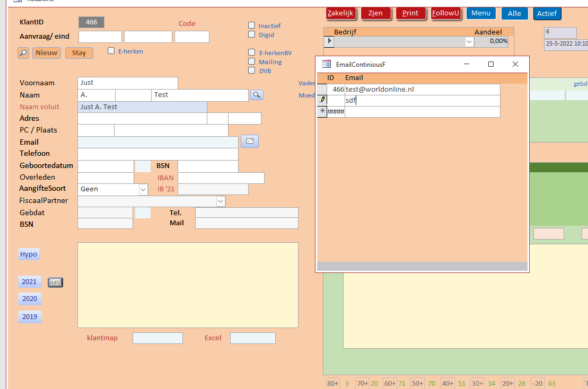This screenshot has width=588, height=389.
Task: Open the email list icon beside Email field
Action: click(250, 142)
